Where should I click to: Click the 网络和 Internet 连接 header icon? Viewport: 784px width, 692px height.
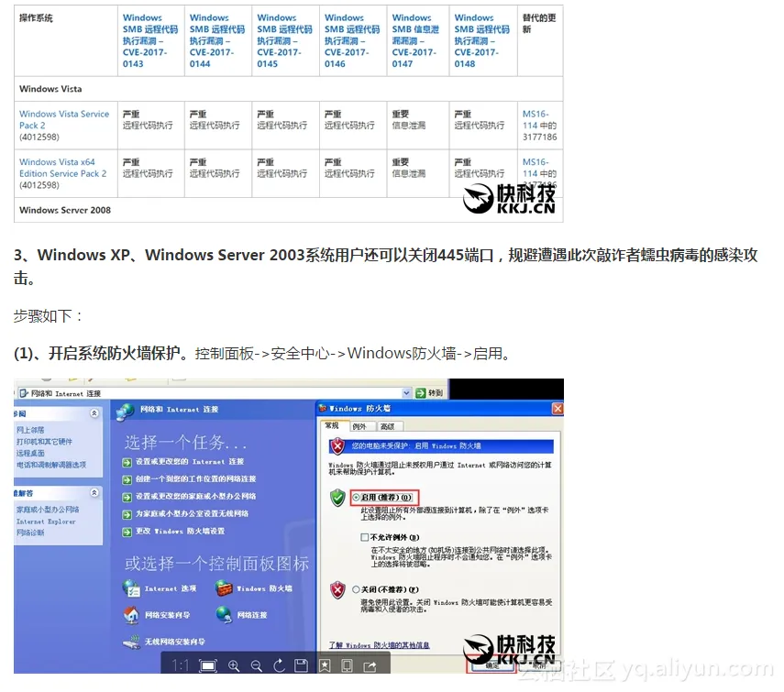click(x=125, y=412)
